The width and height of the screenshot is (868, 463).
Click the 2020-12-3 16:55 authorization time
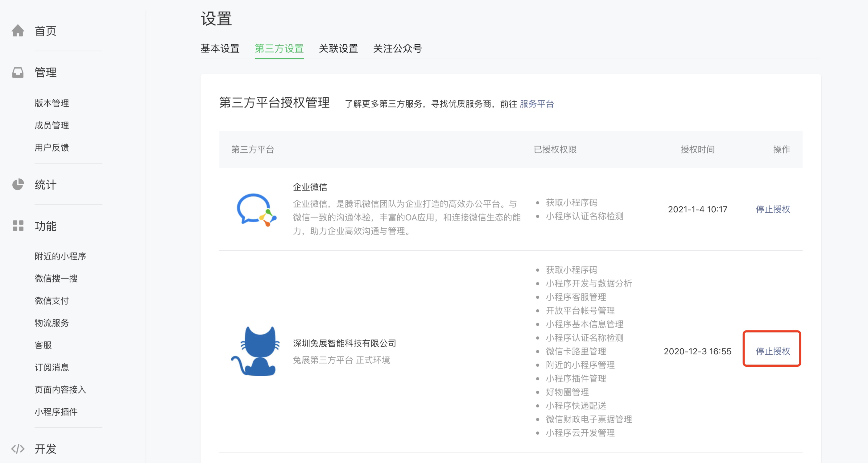697,351
